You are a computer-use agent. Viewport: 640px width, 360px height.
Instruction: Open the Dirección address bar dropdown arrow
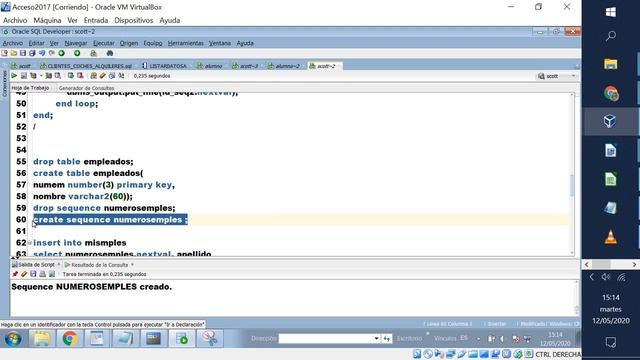pos(377,338)
